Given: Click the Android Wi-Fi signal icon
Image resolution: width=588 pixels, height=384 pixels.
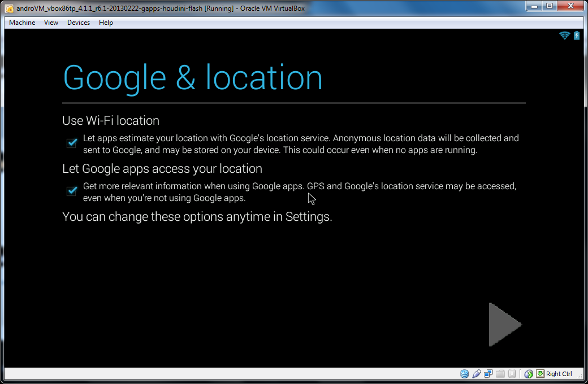Looking at the screenshot, I should click(564, 35).
